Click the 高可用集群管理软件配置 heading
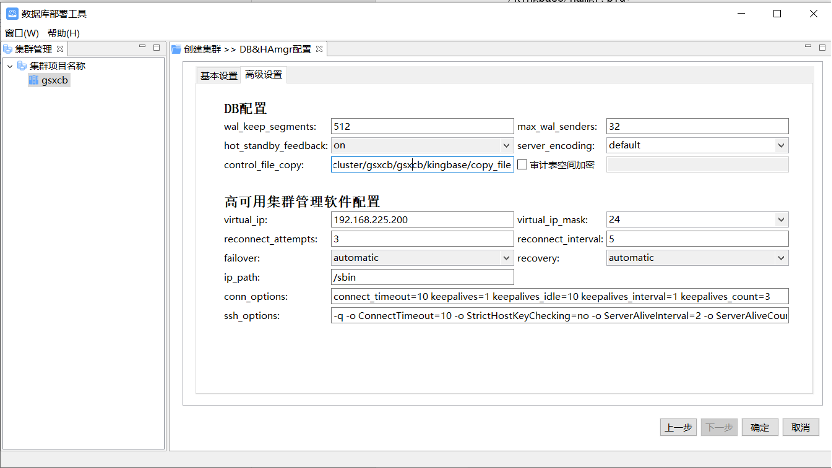Screen dimensions: 832x468 click(x=302, y=202)
